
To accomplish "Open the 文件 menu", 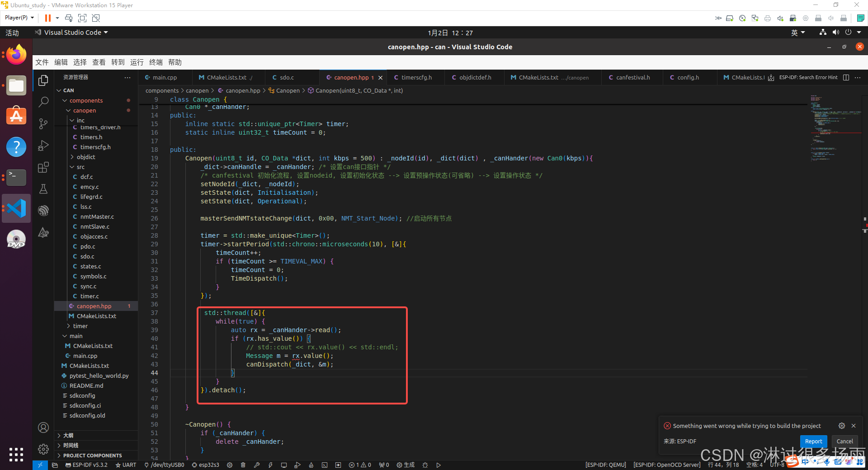I will coord(42,62).
